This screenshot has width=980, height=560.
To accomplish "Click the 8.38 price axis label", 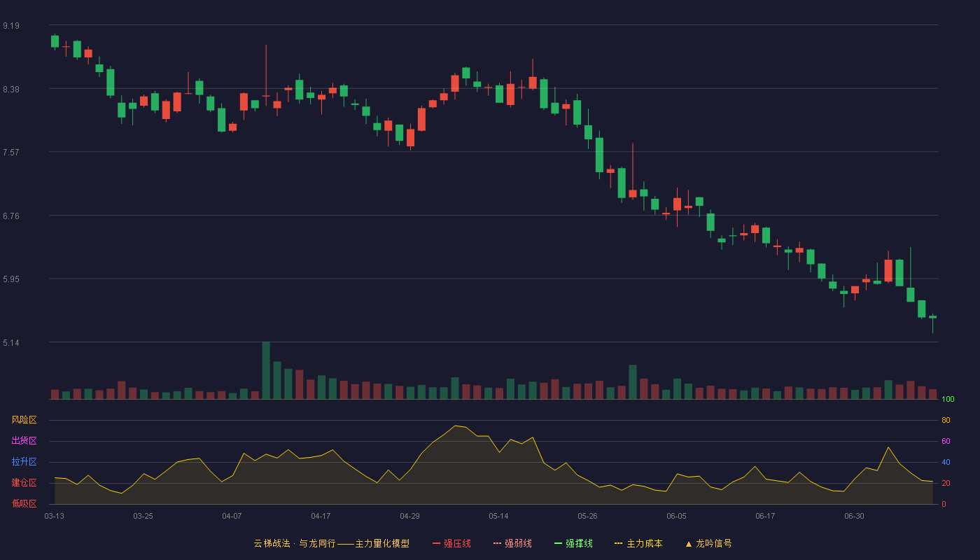I will [x=11, y=90].
